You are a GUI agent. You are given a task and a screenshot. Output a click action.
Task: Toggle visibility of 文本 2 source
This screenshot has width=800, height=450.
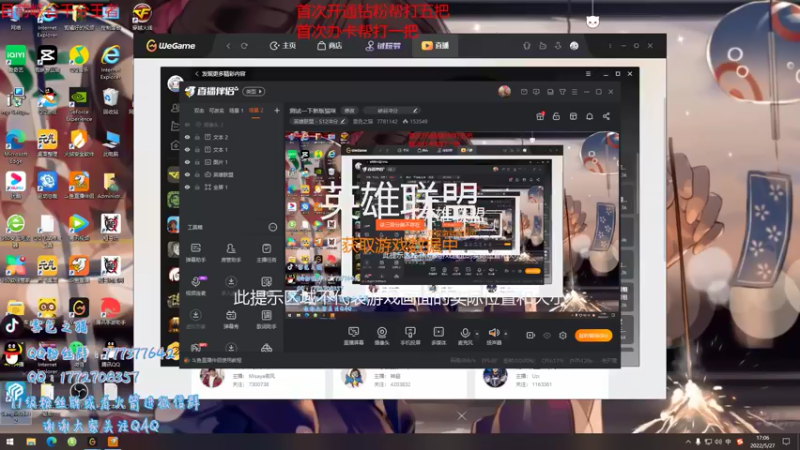pyautogui.click(x=187, y=137)
